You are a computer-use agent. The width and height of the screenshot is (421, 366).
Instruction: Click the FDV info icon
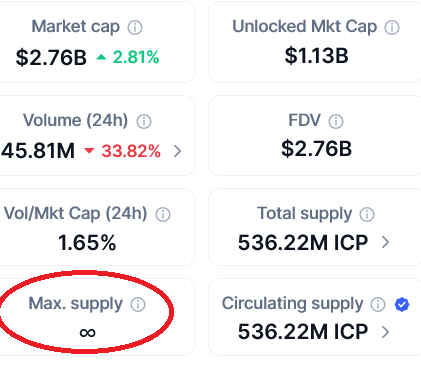coord(336,122)
